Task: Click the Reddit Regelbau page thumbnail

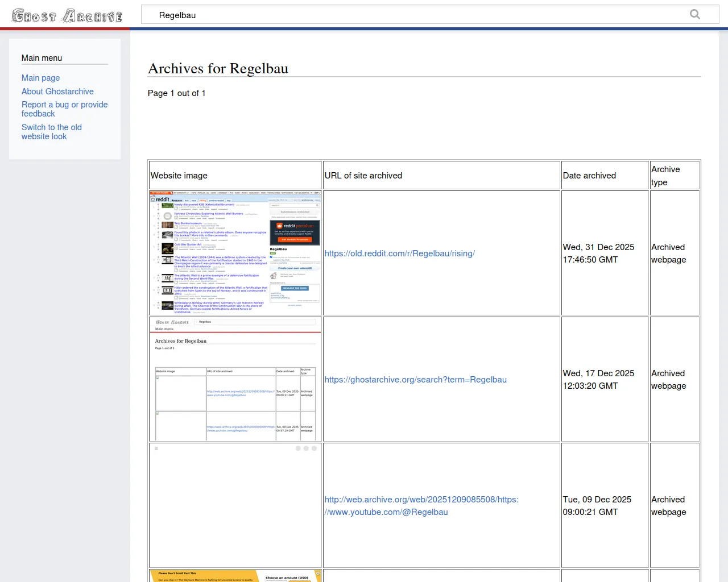Action: tap(235, 253)
